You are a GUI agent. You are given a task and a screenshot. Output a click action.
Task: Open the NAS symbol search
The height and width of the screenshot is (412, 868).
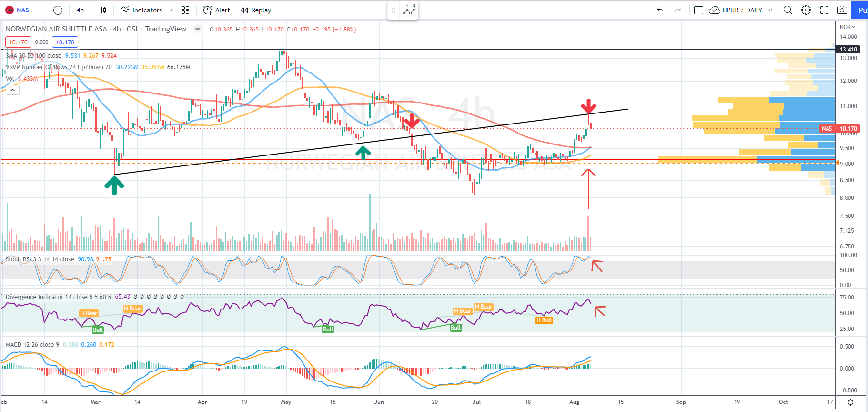pos(17,10)
